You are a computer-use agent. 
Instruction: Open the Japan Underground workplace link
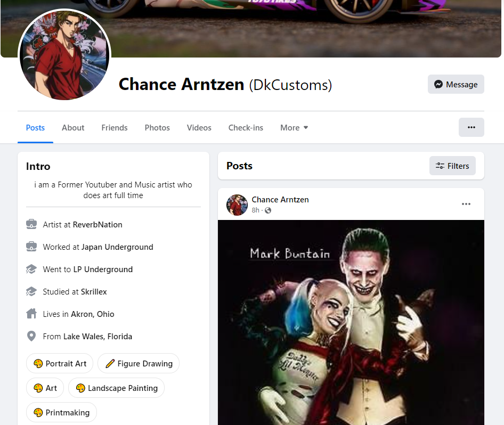click(x=117, y=247)
